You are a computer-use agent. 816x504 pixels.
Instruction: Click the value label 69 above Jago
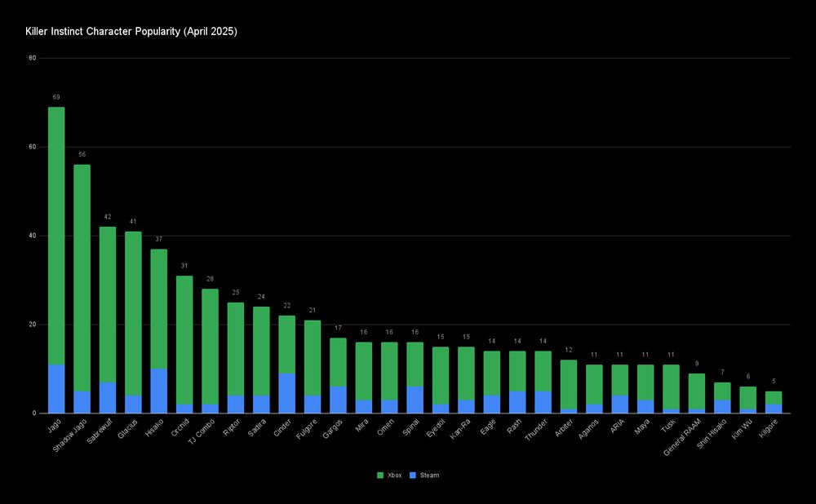pyautogui.click(x=55, y=95)
